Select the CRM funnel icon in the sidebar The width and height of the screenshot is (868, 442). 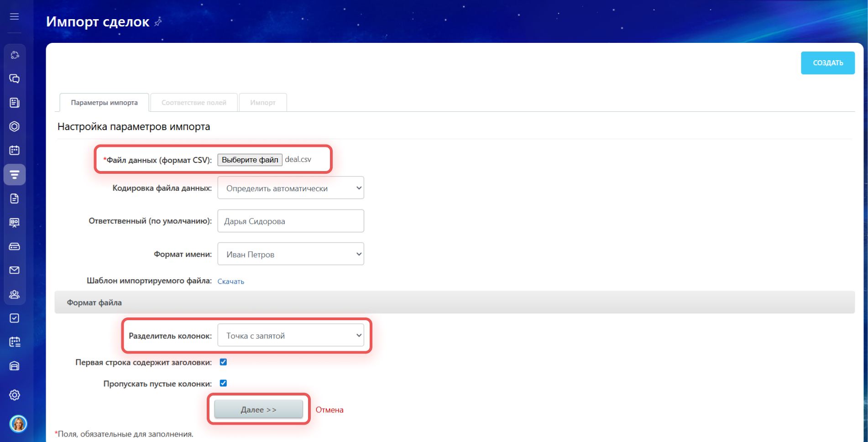tap(15, 175)
